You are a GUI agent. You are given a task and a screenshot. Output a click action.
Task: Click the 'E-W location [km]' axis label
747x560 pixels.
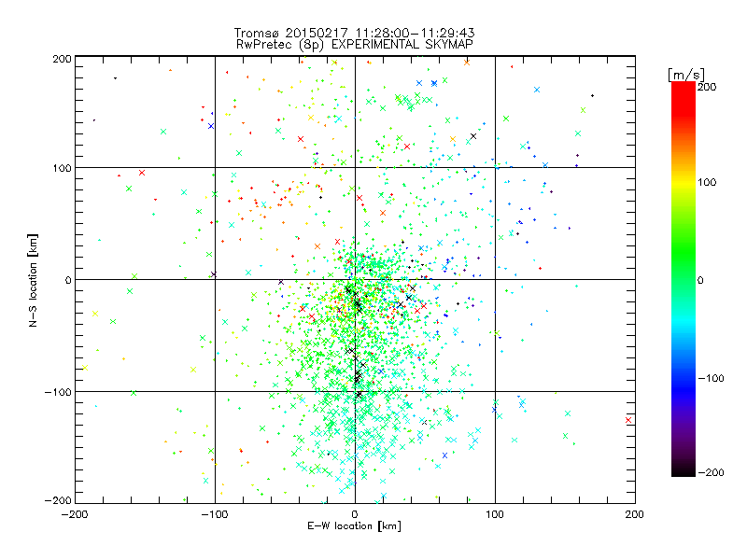point(354,526)
